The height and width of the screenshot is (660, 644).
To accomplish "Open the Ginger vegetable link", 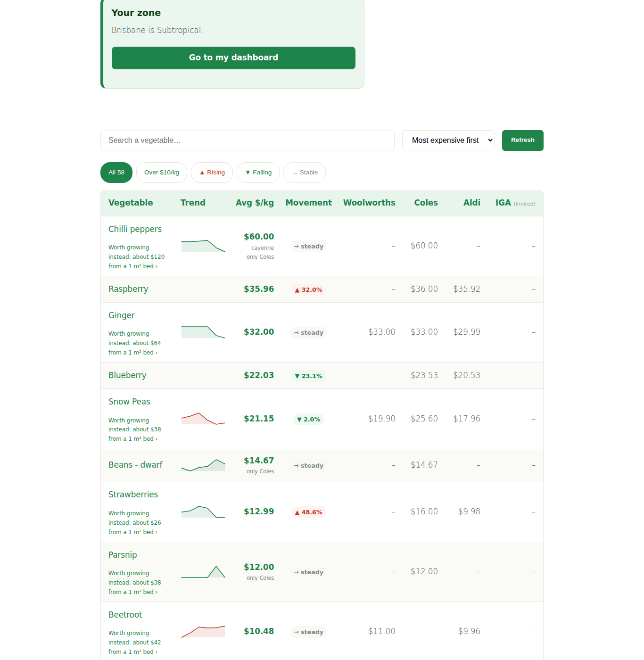I will pos(122,315).
